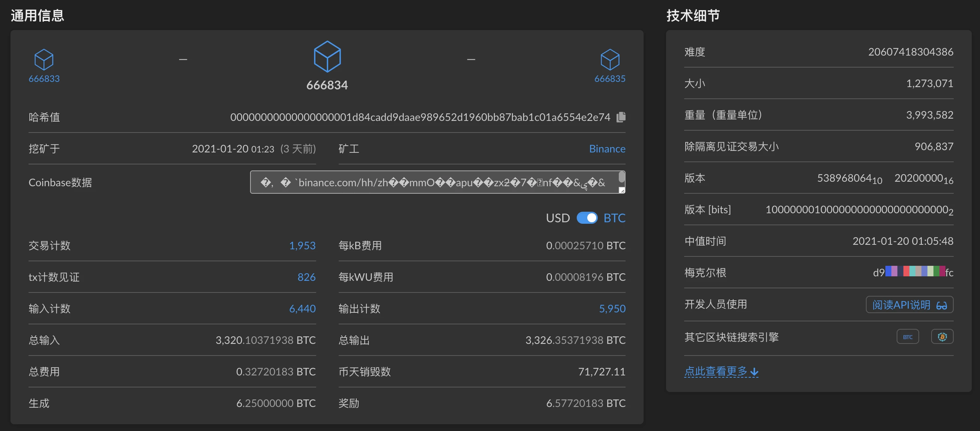Click the Coinbase data box scrollbar
The height and width of the screenshot is (431, 980).
pyautogui.click(x=622, y=177)
